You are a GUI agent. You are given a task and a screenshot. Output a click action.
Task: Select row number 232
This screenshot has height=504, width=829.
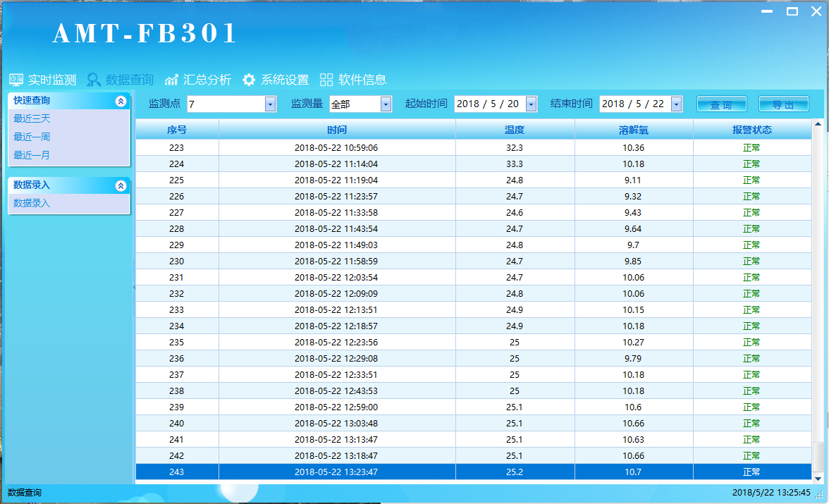point(176,293)
